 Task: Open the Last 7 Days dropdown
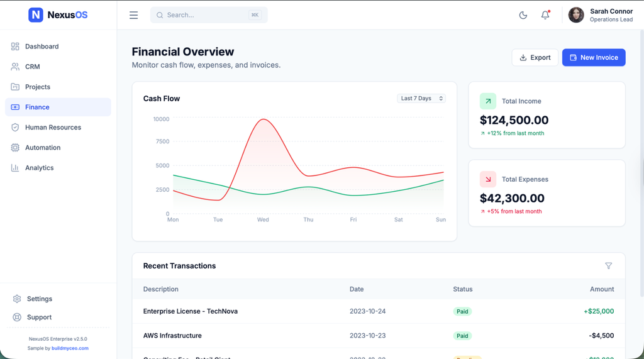pyautogui.click(x=421, y=99)
